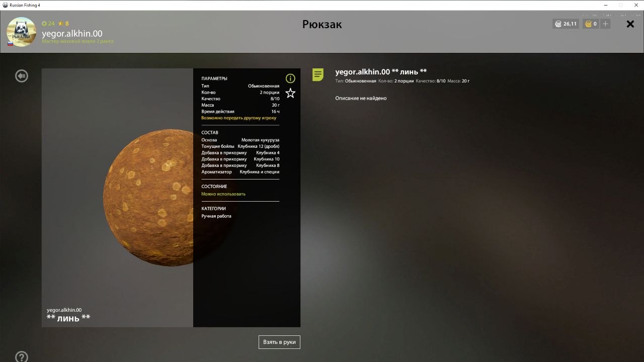Open help with the question mark icon
Image resolution: width=644 pixels, height=362 pixels.
(x=22, y=357)
